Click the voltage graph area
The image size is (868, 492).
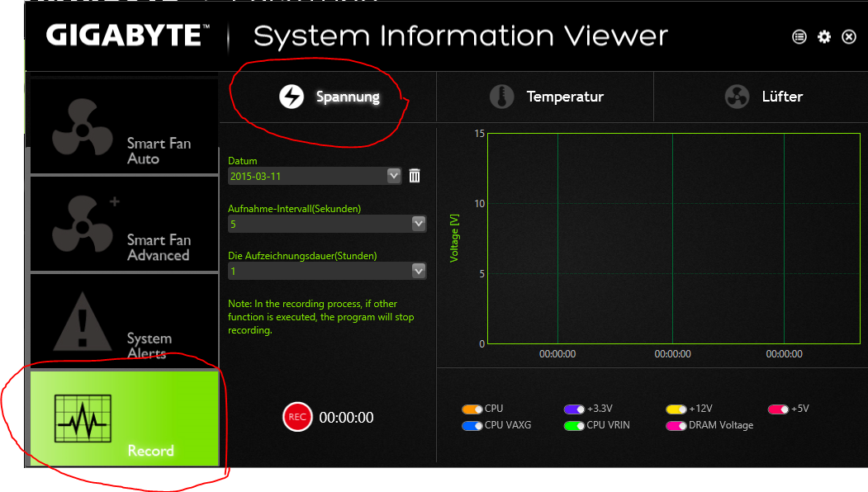click(674, 239)
